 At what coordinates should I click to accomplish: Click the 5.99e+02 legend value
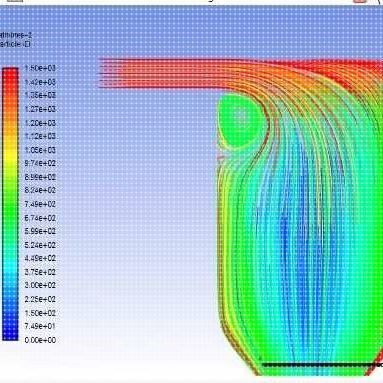pyautogui.click(x=40, y=231)
